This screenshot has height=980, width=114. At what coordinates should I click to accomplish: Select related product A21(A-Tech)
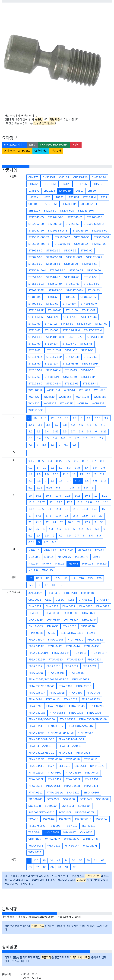(x=36, y=593)
